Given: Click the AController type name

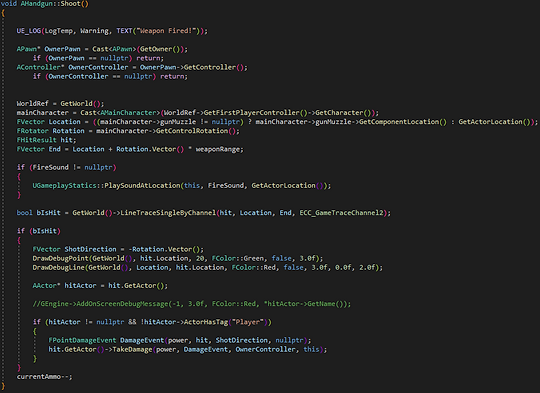Looking at the screenshot, I should [38, 67].
